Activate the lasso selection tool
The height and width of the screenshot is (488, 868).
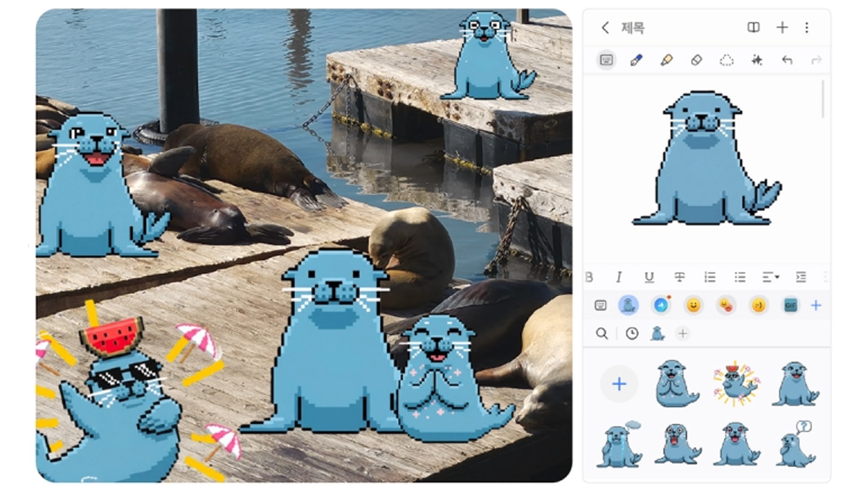726,60
